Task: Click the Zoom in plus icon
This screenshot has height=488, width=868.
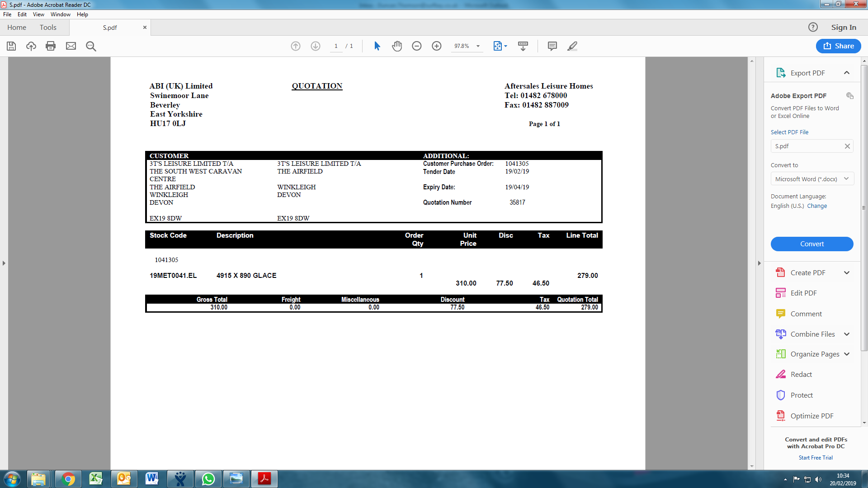Action: coord(437,46)
